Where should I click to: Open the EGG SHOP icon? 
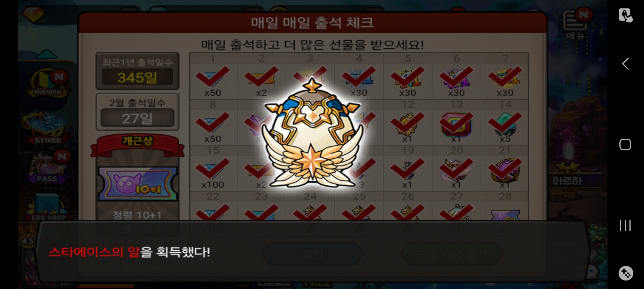coord(48,207)
